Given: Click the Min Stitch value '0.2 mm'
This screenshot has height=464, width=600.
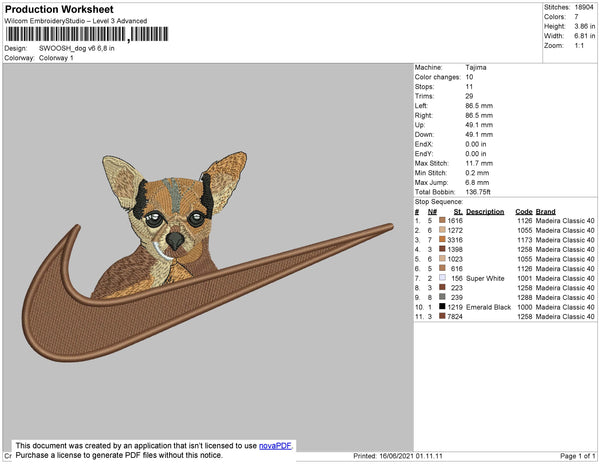Looking at the screenshot, I should (x=477, y=173).
